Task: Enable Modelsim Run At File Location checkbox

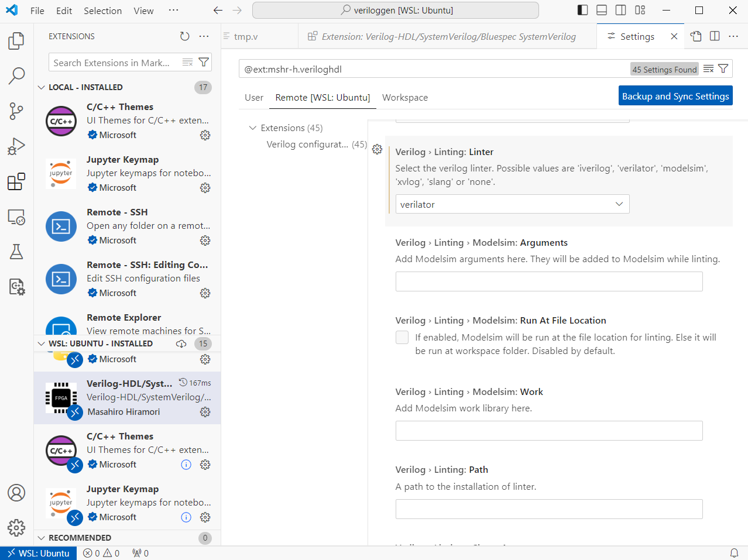Action: (x=402, y=337)
